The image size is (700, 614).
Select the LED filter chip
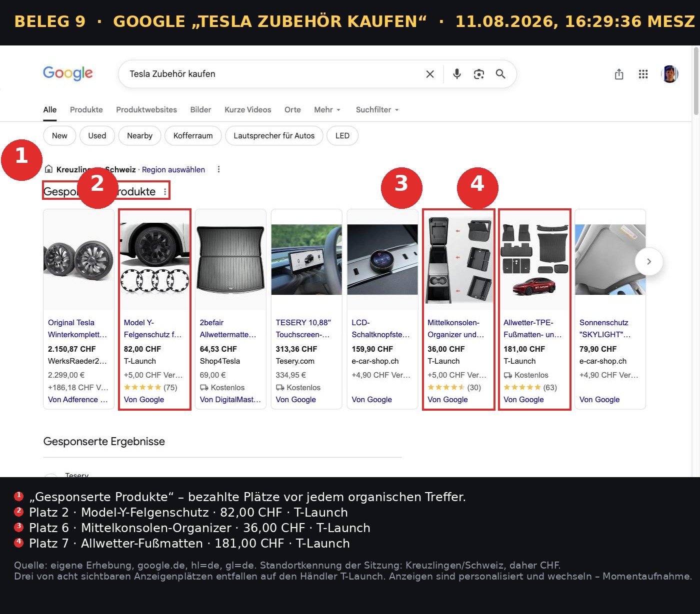[x=342, y=136]
